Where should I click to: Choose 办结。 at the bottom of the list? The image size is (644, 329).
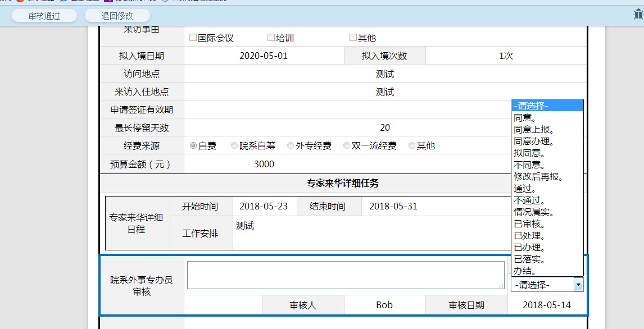tap(525, 271)
